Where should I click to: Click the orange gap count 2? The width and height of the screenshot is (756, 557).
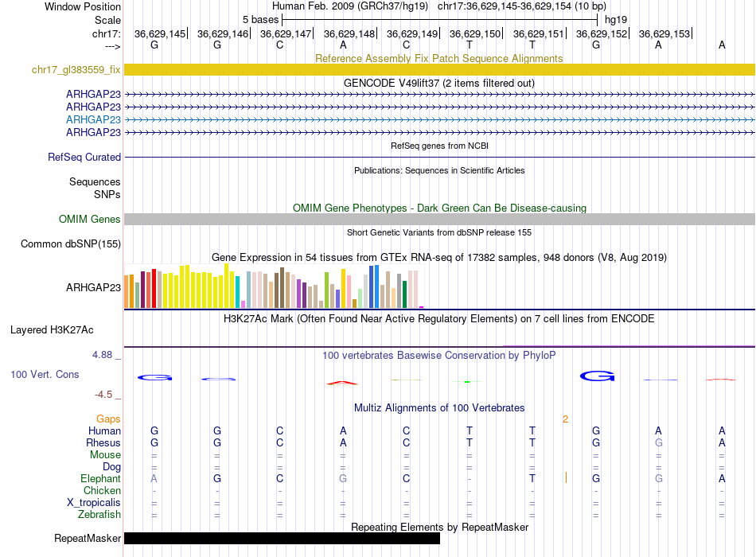tap(565, 419)
